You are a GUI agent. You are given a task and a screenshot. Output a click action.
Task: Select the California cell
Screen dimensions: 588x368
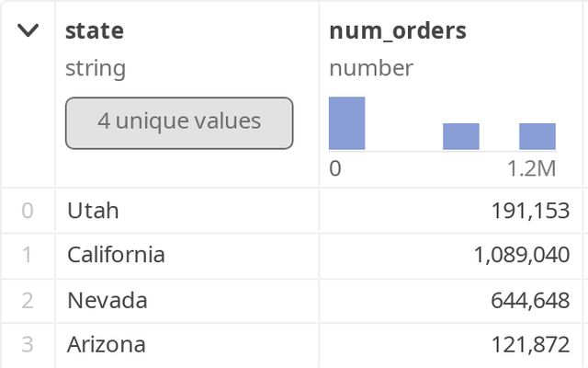tap(117, 255)
